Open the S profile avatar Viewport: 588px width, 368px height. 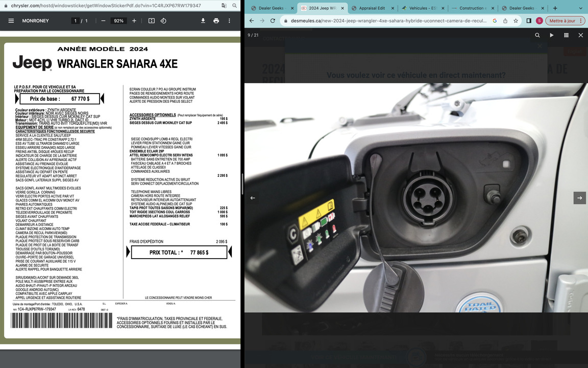[x=539, y=20]
